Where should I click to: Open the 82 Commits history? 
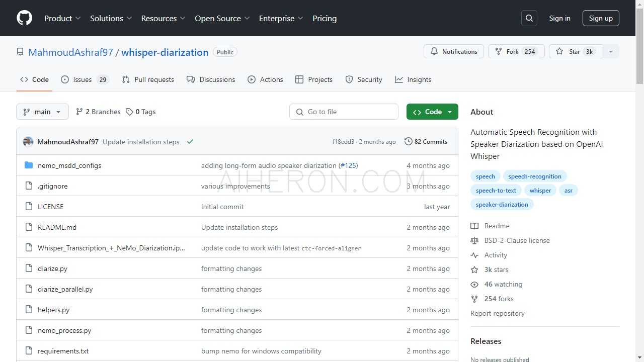pyautogui.click(x=426, y=142)
